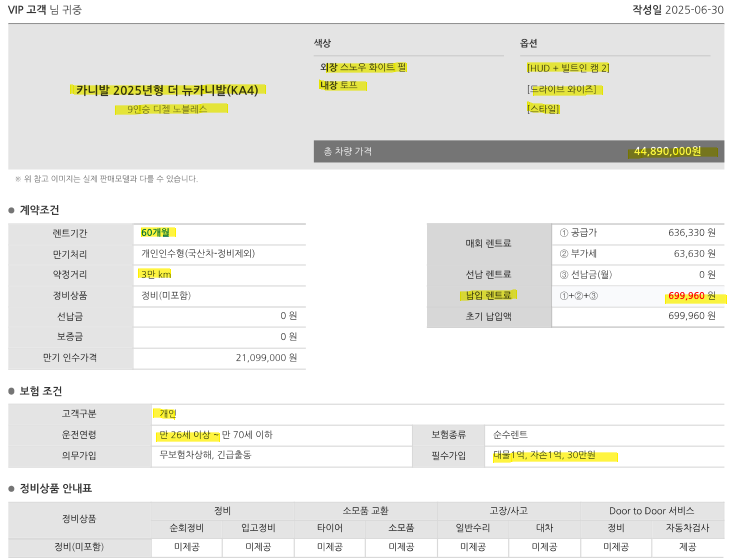Click insurance type 순수렌트
Image resolution: width=739 pixels, height=559 pixels.
(x=510, y=435)
